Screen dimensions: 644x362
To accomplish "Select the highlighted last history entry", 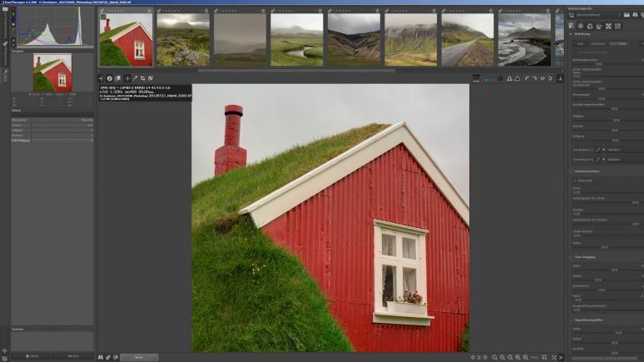I will (x=52, y=141).
